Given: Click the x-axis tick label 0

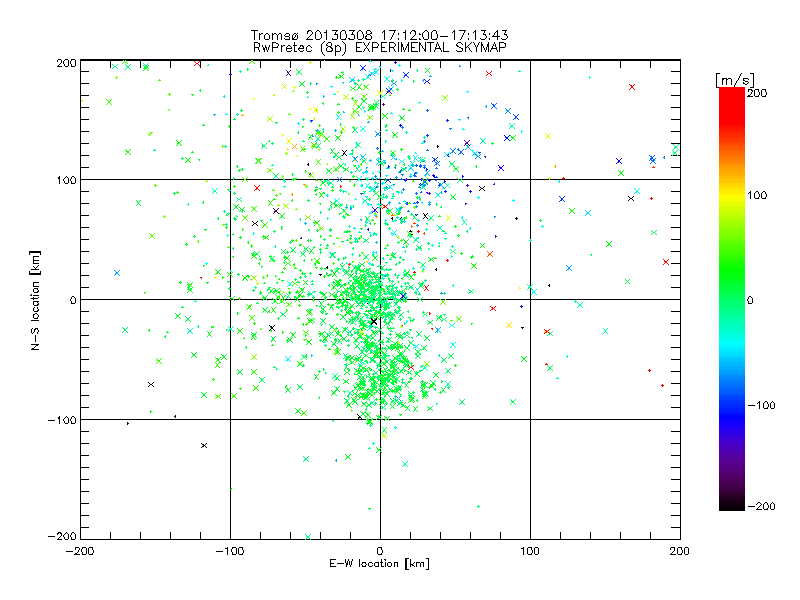Looking at the screenshot, I should pyautogui.click(x=380, y=551).
